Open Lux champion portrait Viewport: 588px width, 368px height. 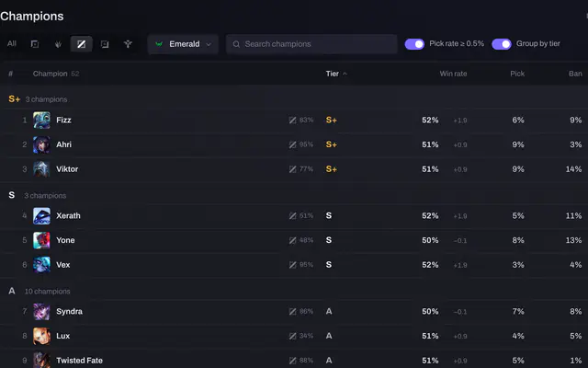coord(41,336)
